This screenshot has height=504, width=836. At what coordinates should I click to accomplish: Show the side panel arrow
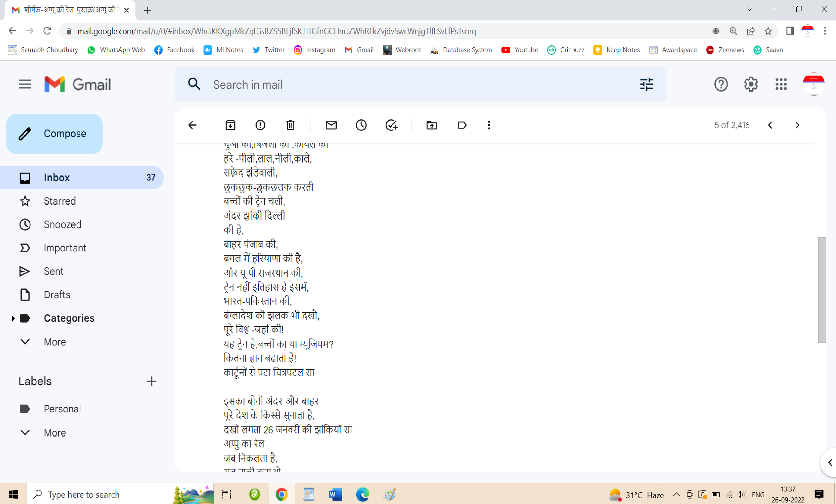830,462
